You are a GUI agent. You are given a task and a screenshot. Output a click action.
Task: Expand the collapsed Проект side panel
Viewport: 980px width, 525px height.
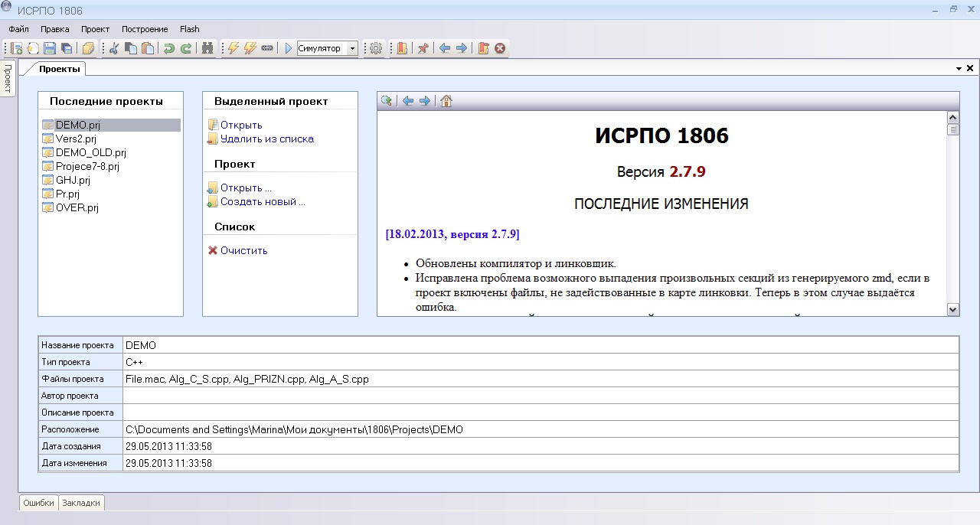8,79
